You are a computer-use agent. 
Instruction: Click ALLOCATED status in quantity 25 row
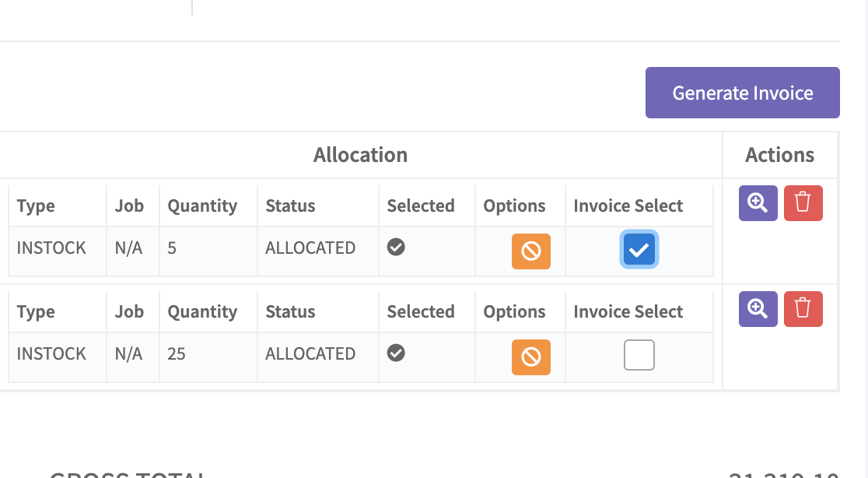coord(310,353)
